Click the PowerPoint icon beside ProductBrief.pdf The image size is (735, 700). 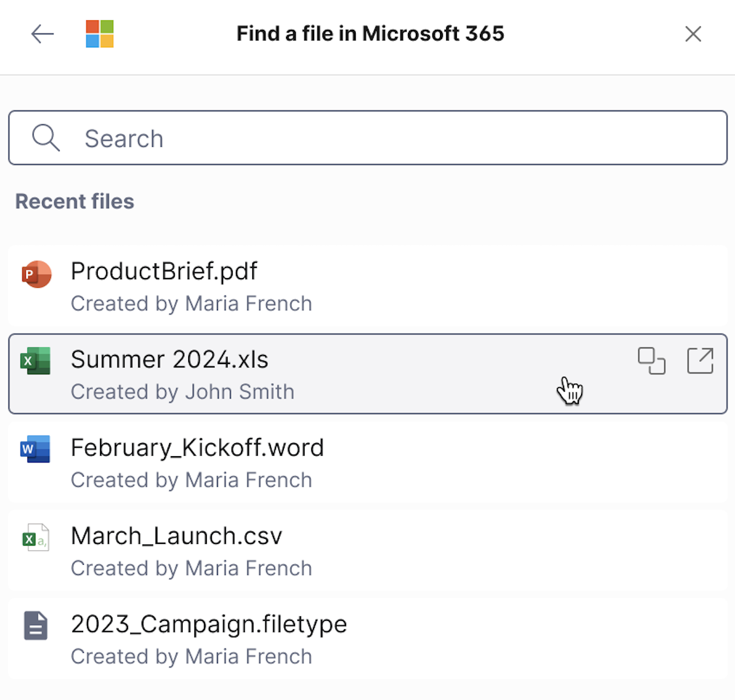point(37,274)
